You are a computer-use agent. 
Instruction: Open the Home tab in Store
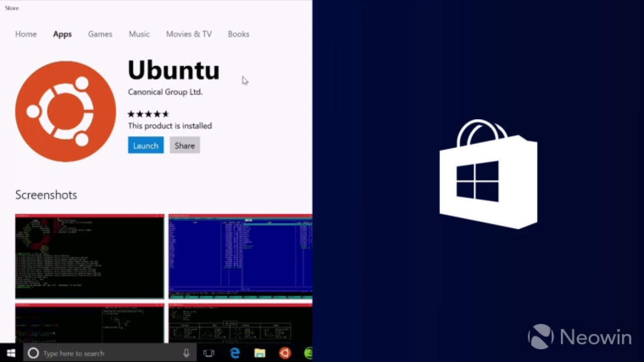point(26,34)
